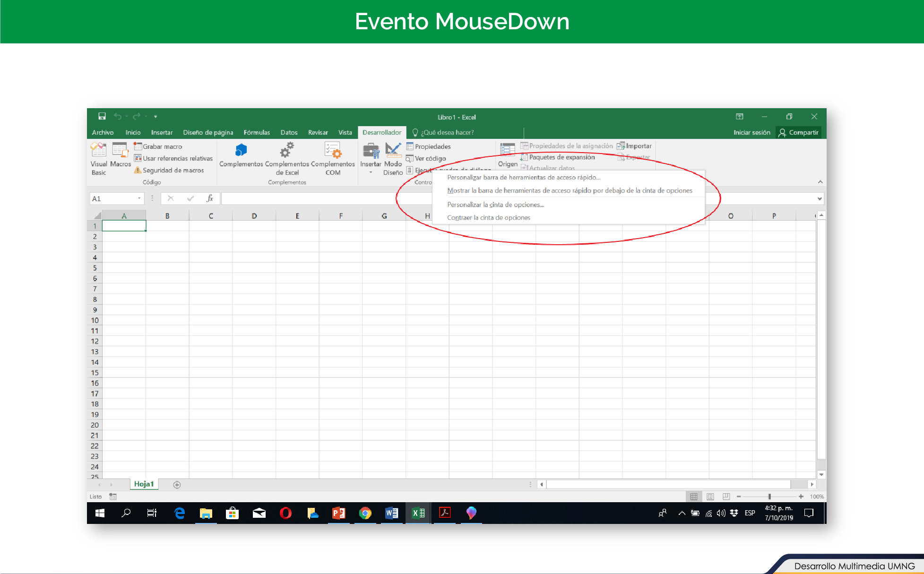This screenshot has width=924, height=574.
Task: Open the Fórmulas ribbon tab
Action: pyautogui.click(x=257, y=132)
